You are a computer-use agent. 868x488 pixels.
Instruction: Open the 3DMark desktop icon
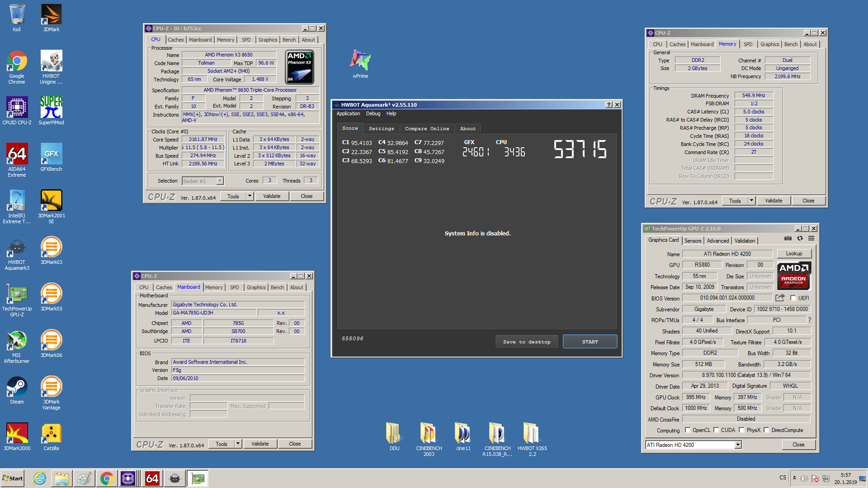(51, 18)
